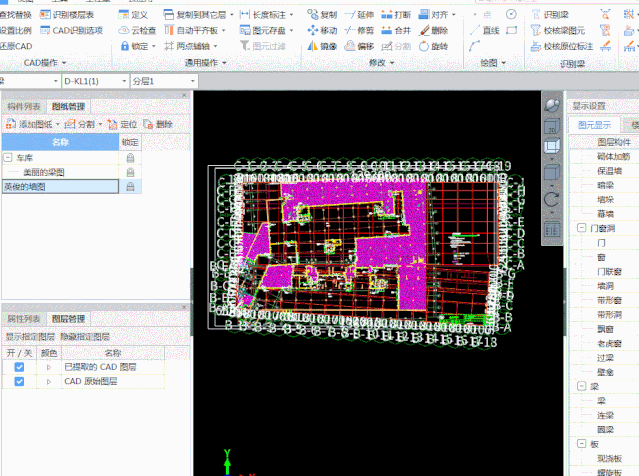Click the 识别楼层表 tool icon
Screen dimensions: 639x476
45,15
